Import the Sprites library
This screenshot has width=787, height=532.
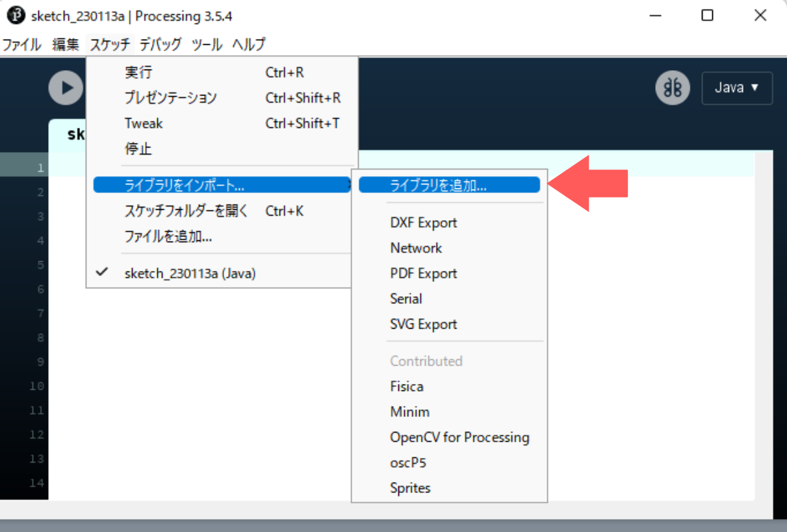pos(449,488)
